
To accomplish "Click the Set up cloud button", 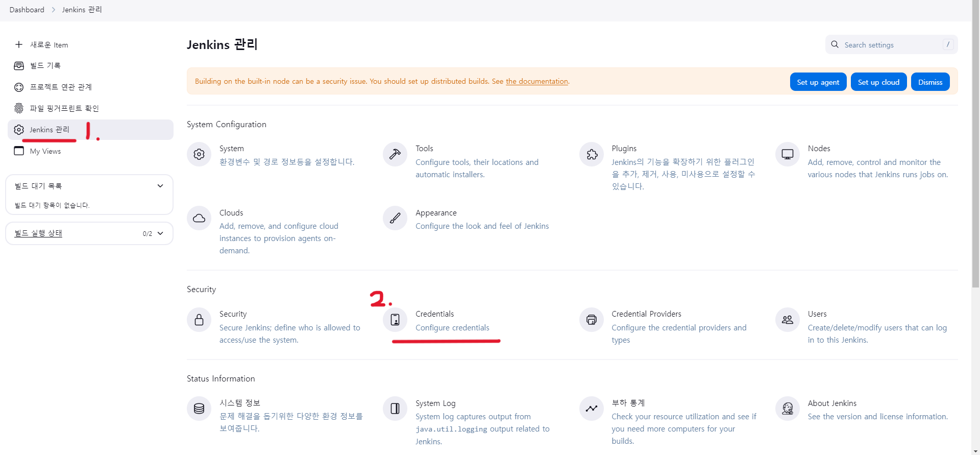I will 878,82.
